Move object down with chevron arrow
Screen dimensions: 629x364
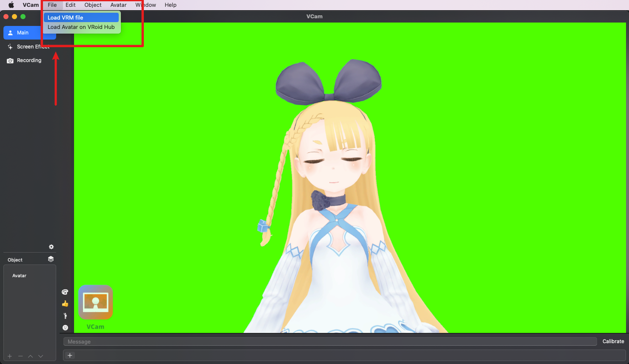(40, 356)
